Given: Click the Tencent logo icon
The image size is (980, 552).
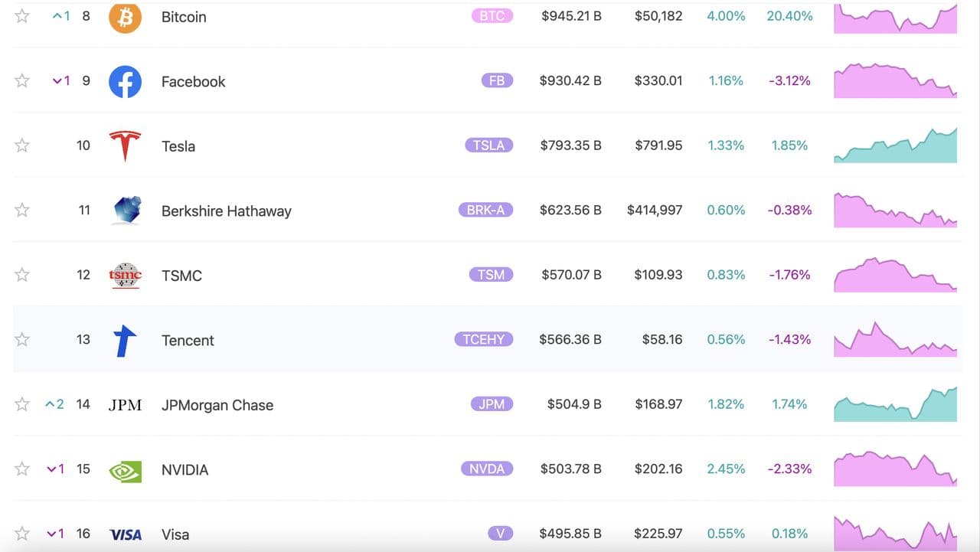Looking at the screenshot, I should tap(125, 340).
